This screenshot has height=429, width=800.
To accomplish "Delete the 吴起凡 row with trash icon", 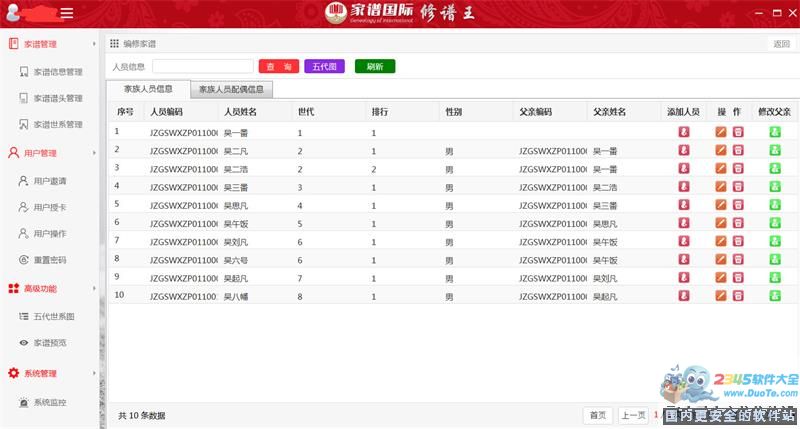I will (x=738, y=278).
